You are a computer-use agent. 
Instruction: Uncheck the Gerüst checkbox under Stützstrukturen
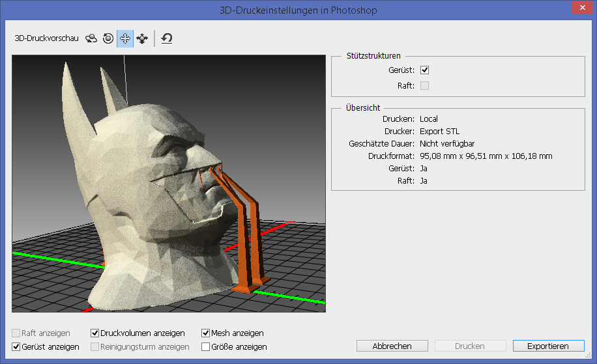pos(425,70)
